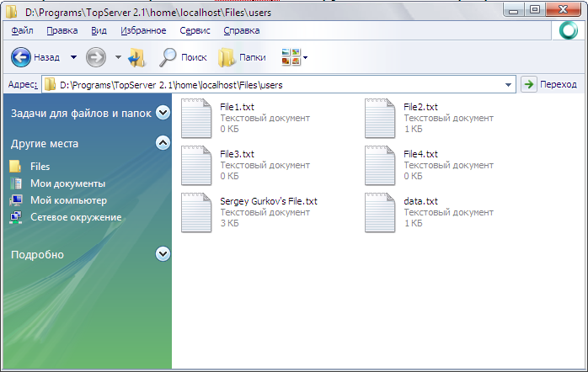
Task: Select the File3.txt file name
Action: pyautogui.click(x=237, y=154)
